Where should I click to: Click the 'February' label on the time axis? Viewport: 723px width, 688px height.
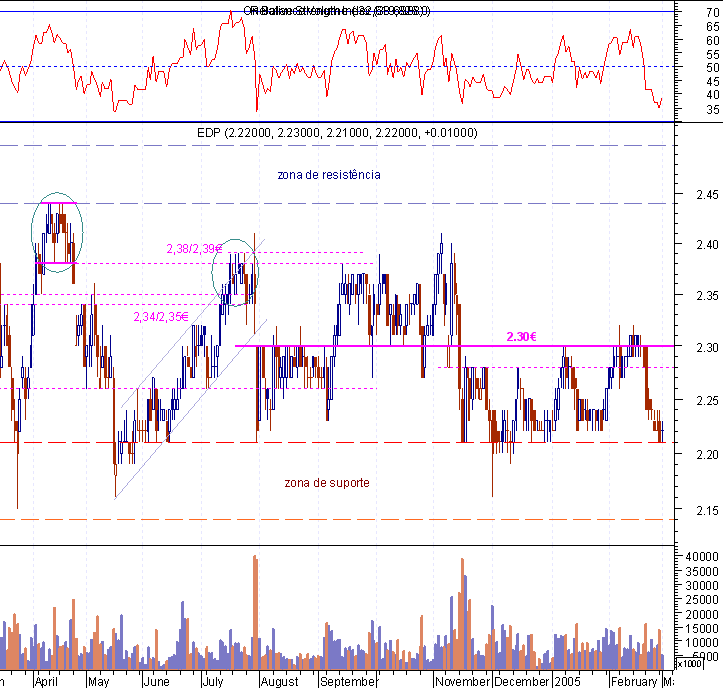634,682
